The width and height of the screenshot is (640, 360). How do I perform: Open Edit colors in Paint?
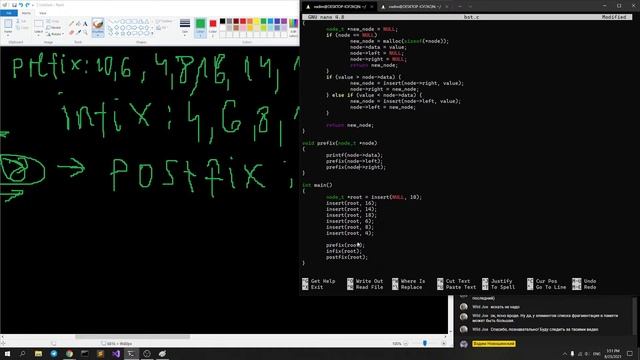tap(293, 28)
